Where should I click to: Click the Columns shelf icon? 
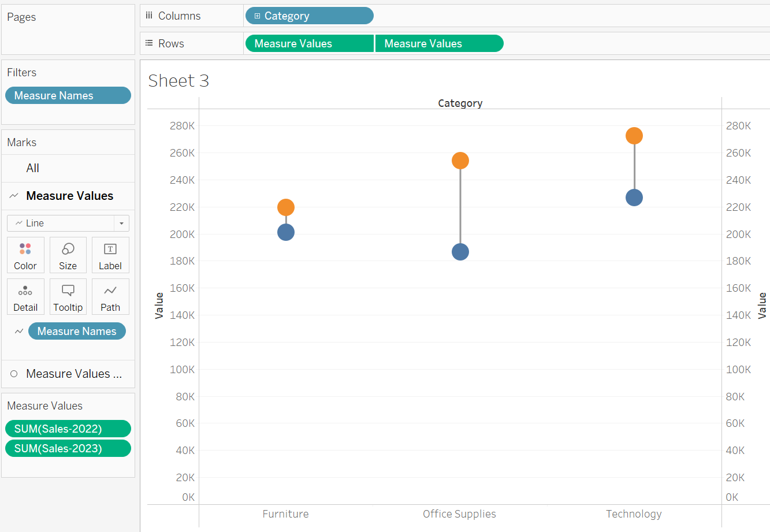pos(149,16)
